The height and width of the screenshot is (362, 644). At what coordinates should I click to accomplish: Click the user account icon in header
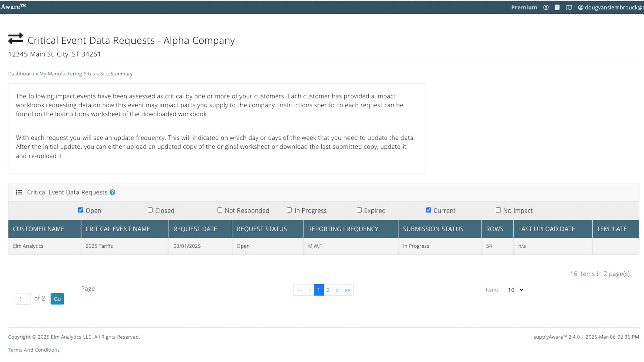(581, 7)
